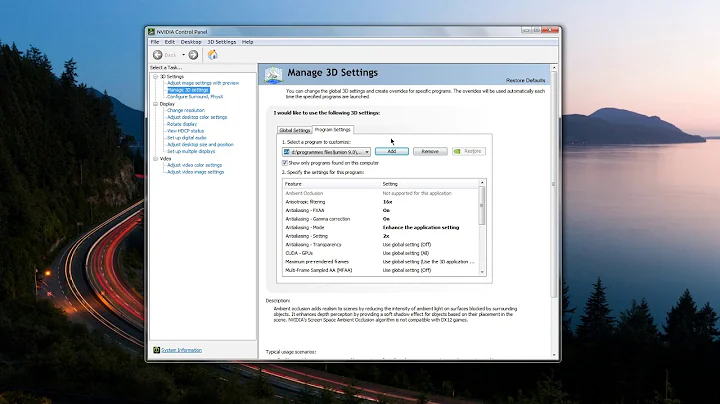Select the Antialiasing - Setting row
720x404 pixels.
(x=380, y=236)
